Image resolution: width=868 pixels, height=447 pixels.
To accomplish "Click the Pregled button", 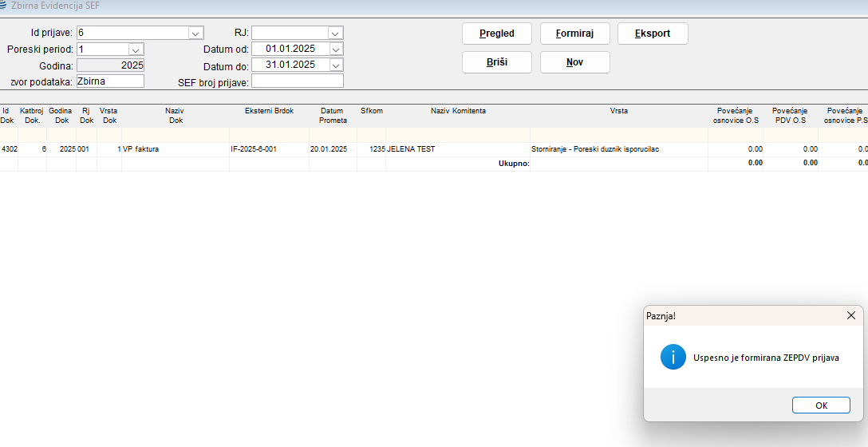I will [496, 34].
